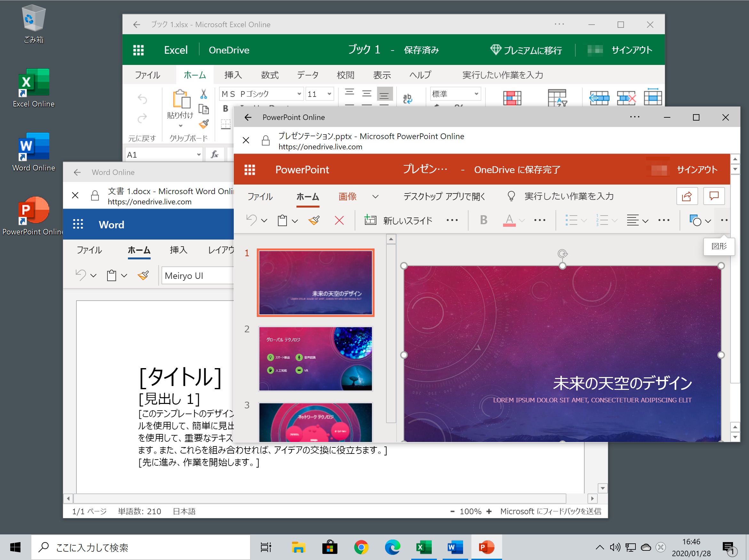Click プレミアムに移行 in Excel header

[x=526, y=50]
